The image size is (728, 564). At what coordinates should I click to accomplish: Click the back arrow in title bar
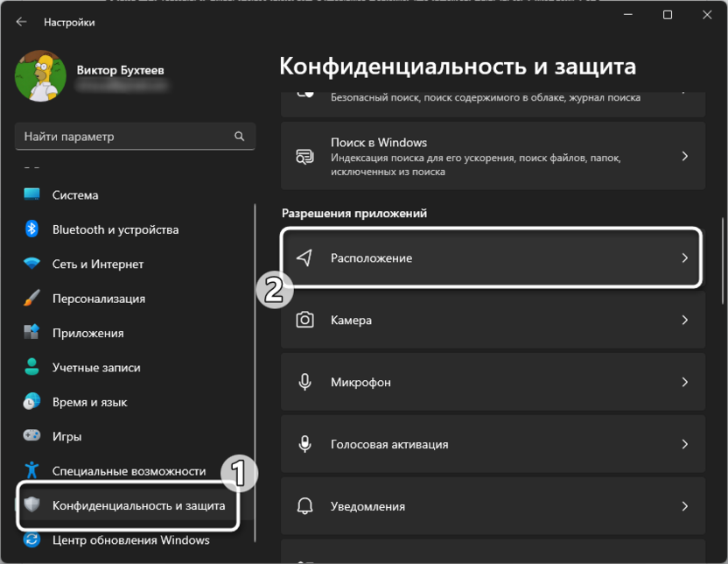pos(21,21)
